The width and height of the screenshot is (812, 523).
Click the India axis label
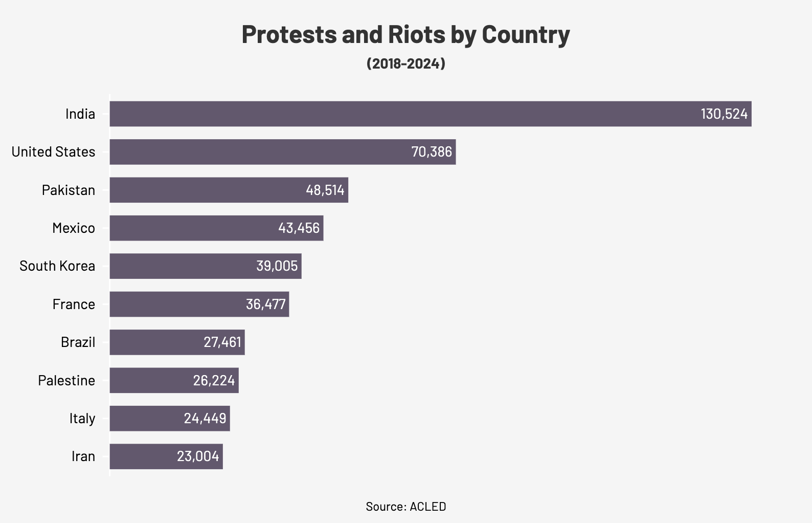coord(80,114)
